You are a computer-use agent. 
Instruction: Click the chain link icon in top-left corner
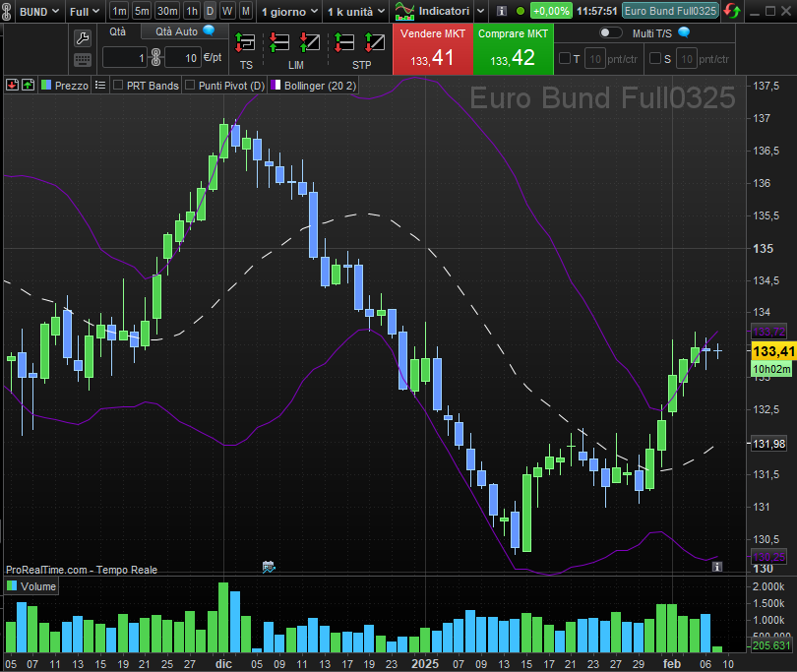[9, 11]
